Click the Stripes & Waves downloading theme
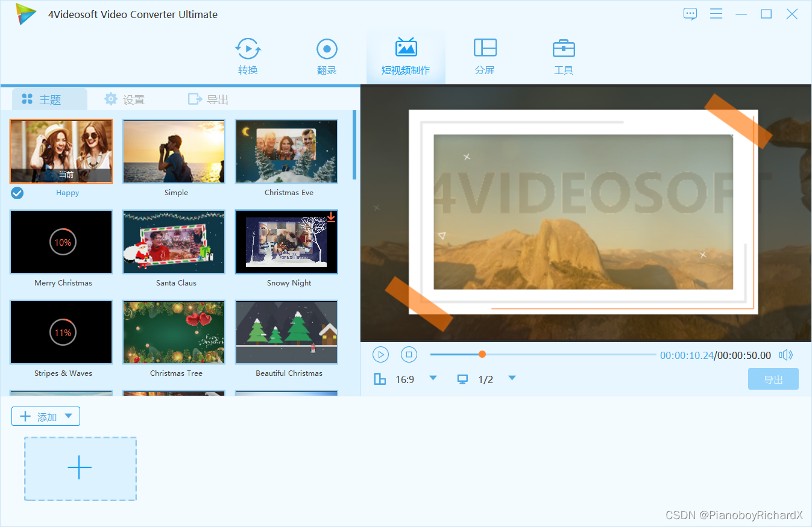812x527 pixels. click(61, 332)
